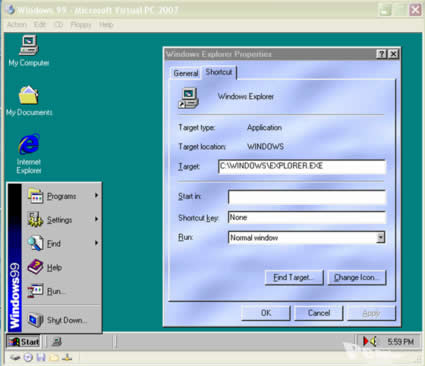Image resolution: width=425 pixels, height=366 pixels.
Task: Click Run icon in Start menu
Action: click(x=35, y=291)
